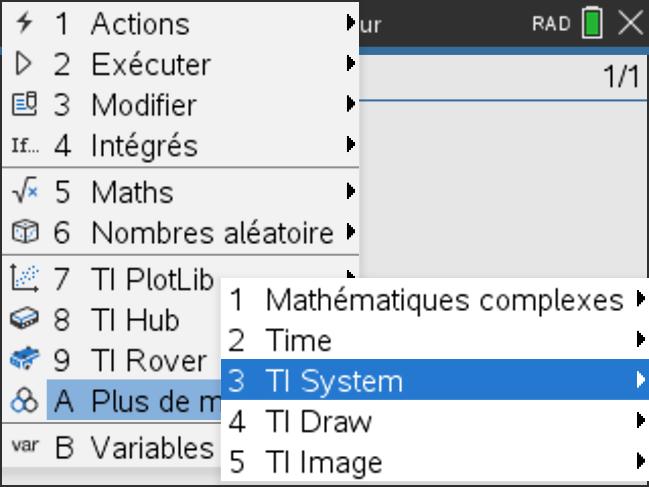Click the battery status indicator
The height and width of the screenshot is (487, 649).
click(594, 24)
